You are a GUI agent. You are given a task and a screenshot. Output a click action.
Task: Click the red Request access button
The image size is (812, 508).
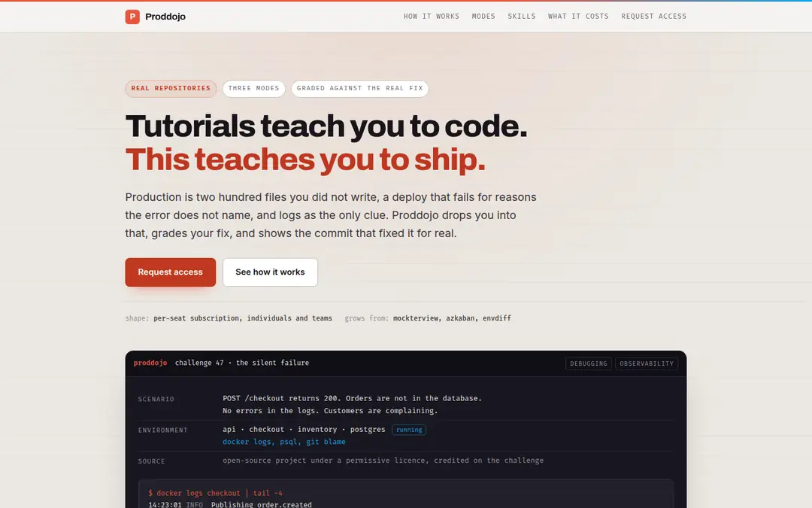coord(171,272)
